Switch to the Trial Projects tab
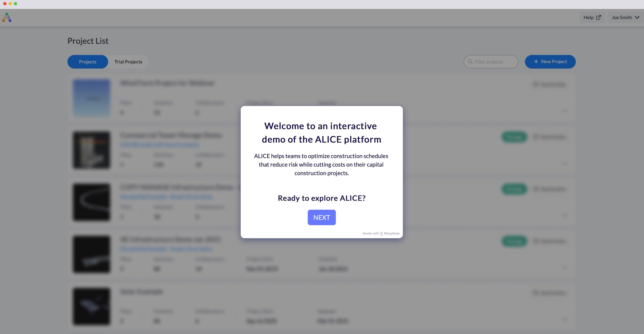This screenshot has width=644, height=334. (x=128, y=62)
